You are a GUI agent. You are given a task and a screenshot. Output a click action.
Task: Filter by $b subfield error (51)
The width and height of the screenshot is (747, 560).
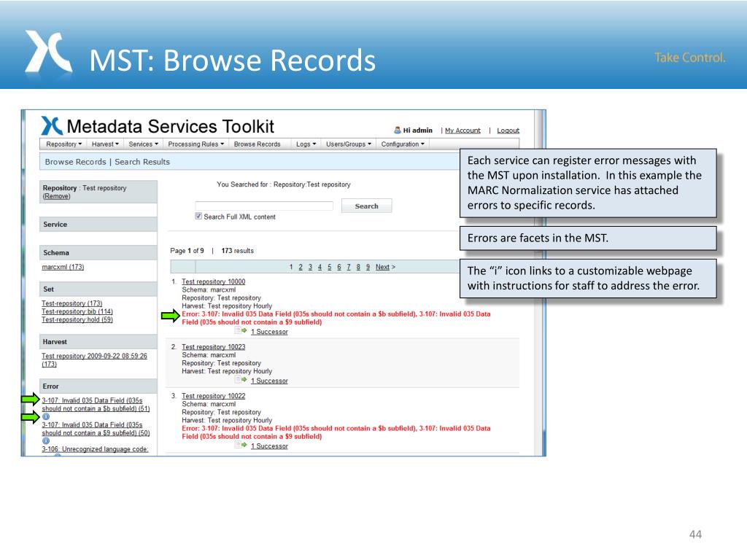coord(96,405)
